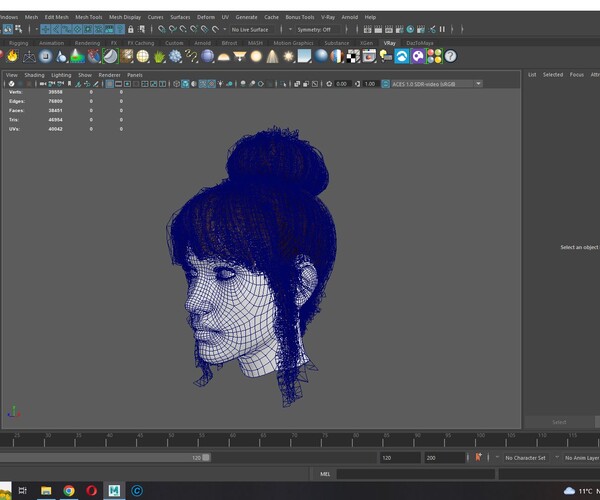Click the V-Ray IES cone light icon
This screenshot has width=600, height=500.
tap(272, 57)
